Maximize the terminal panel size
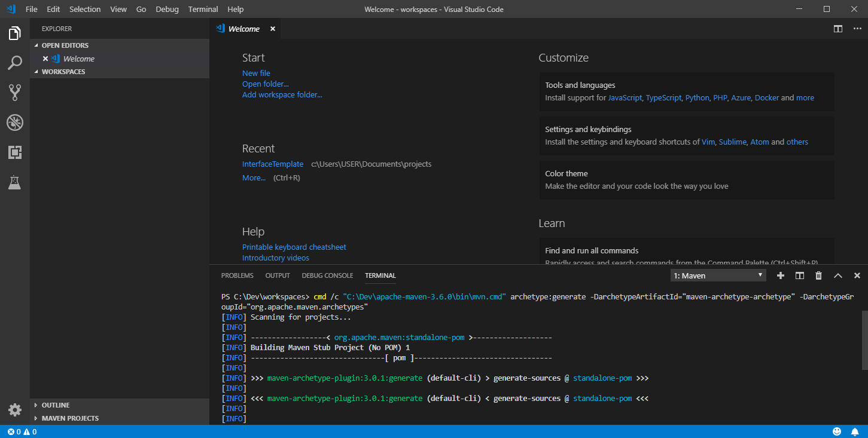Image resolution: width=868 pixels, height=438 pixels. [x=838, y=275]
